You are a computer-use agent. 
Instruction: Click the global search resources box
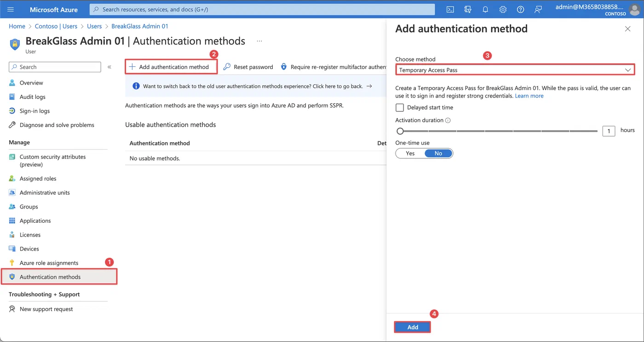click(x=262, y=9)
